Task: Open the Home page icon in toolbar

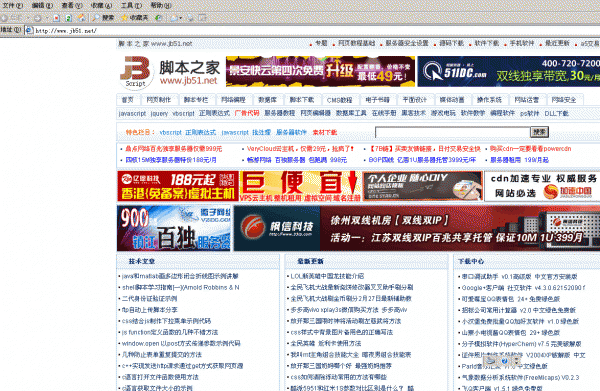Action: pyautogui.click(x=81, y=18)
